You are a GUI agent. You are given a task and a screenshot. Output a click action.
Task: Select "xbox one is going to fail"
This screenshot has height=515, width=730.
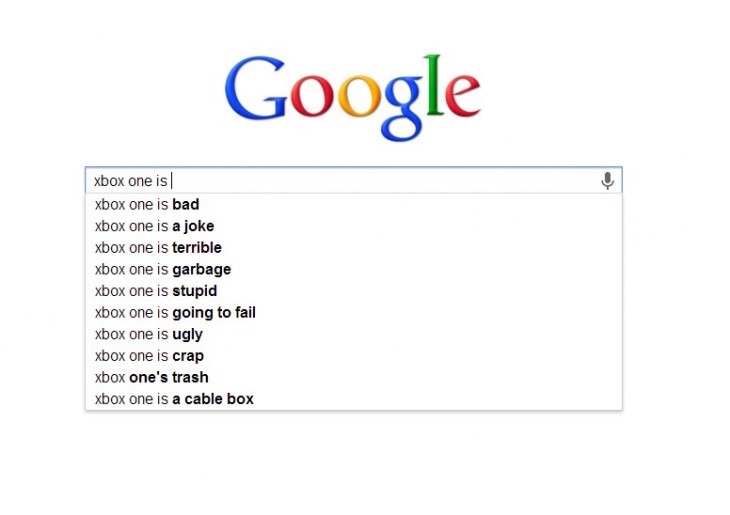coord(175,313)
